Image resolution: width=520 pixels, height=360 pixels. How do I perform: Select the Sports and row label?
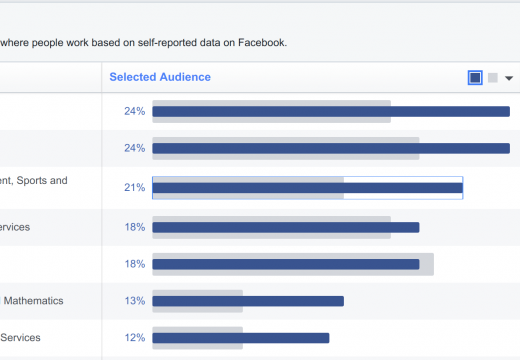click(x=33, y=180)
